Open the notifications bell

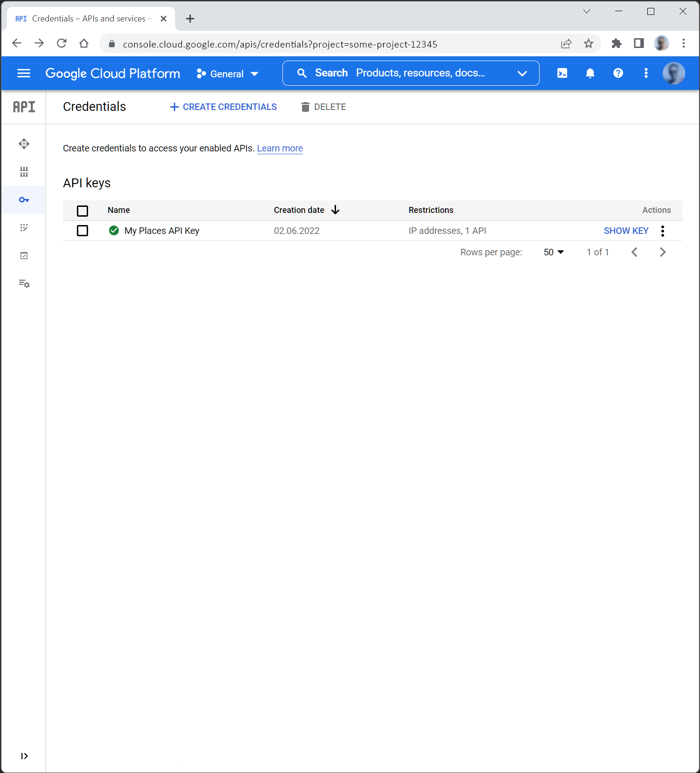[x=590, y=73]
